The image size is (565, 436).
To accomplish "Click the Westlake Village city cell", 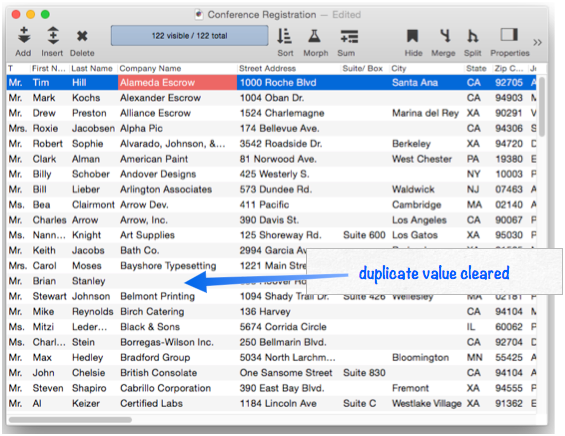I will pyautogui.click(x=427, y=403).
